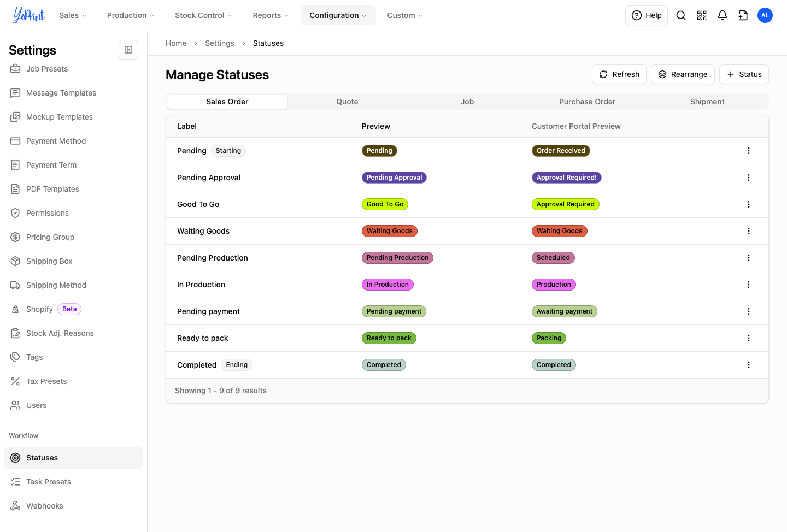Click the new document icon in header
Viewport: 787px width, 532px height.
pos(743,15)
